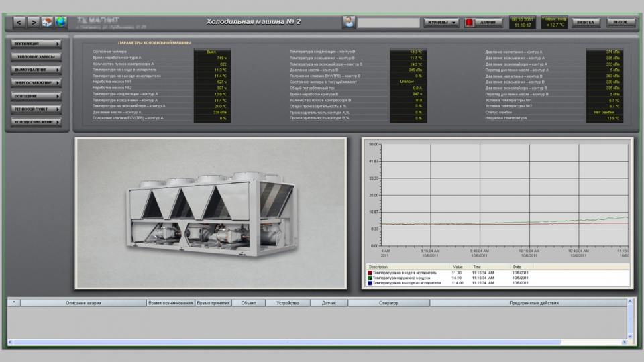Click the alarm list scroll up arrow
The image size is (644, 362).
tap(629, 302)
